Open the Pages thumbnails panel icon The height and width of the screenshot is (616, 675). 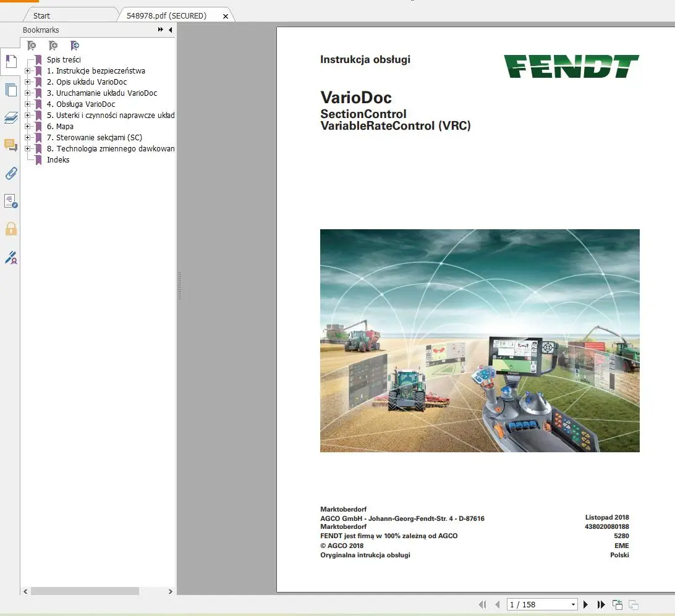(11, 90)
